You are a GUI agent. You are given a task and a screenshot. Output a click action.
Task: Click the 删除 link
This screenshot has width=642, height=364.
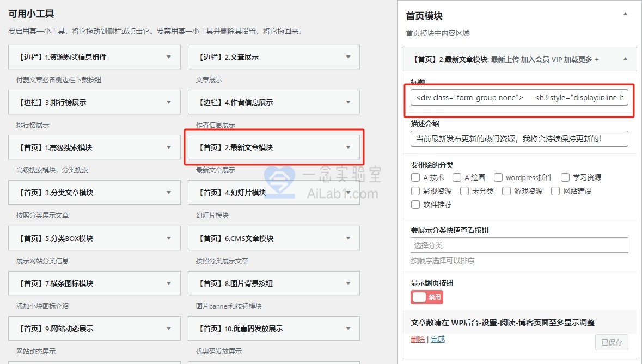point(418,339)
